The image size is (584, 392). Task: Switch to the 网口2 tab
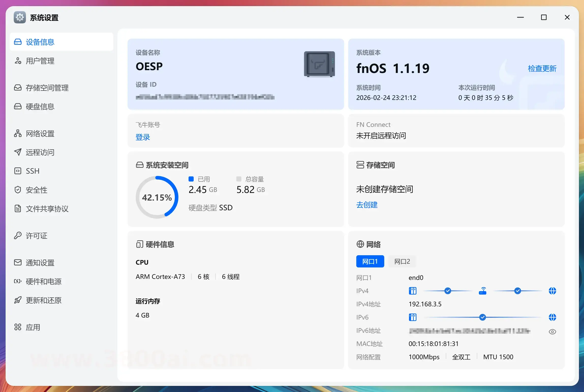pos(402,261)
